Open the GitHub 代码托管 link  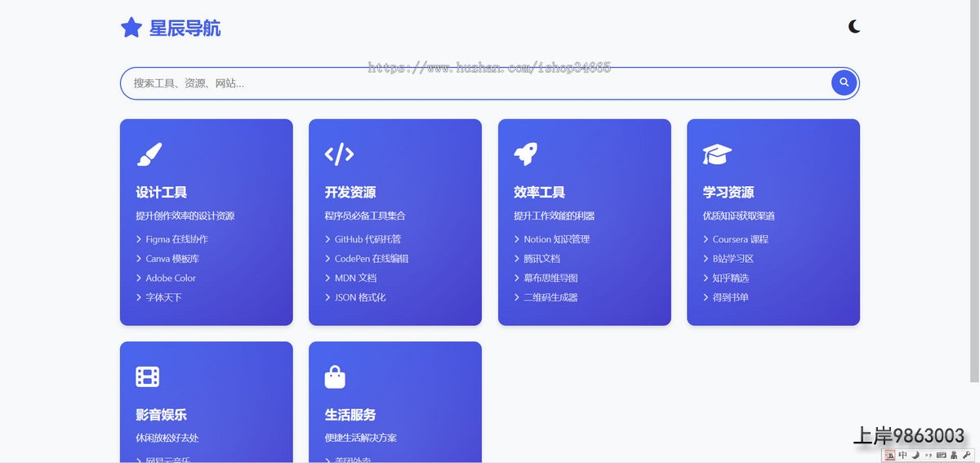point(367,239)
